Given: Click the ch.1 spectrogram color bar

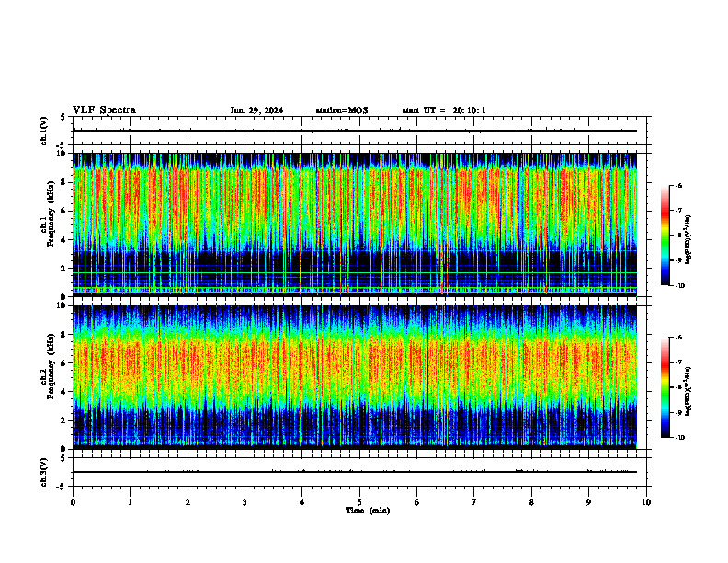Looking at the screenshot, I should (665, 236).
